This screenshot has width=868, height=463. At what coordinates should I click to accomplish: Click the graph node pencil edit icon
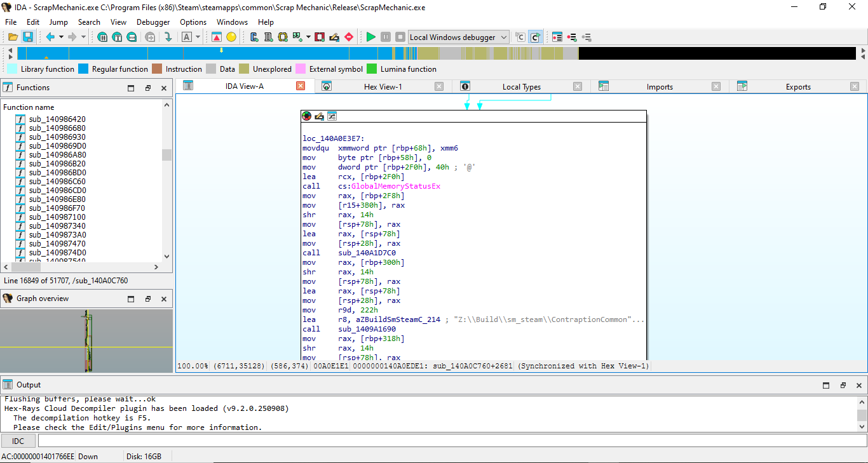(319, 116)
